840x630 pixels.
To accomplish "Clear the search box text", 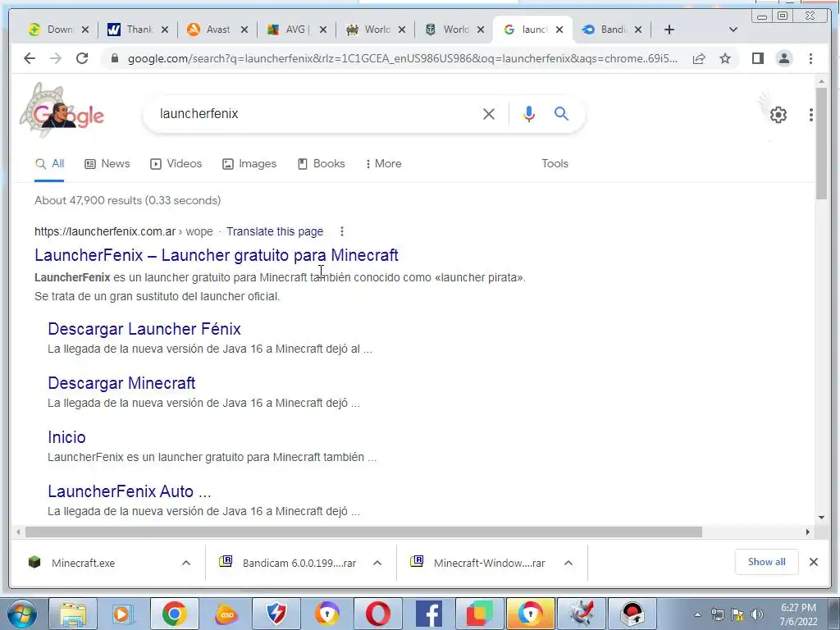I will point(489,113).
